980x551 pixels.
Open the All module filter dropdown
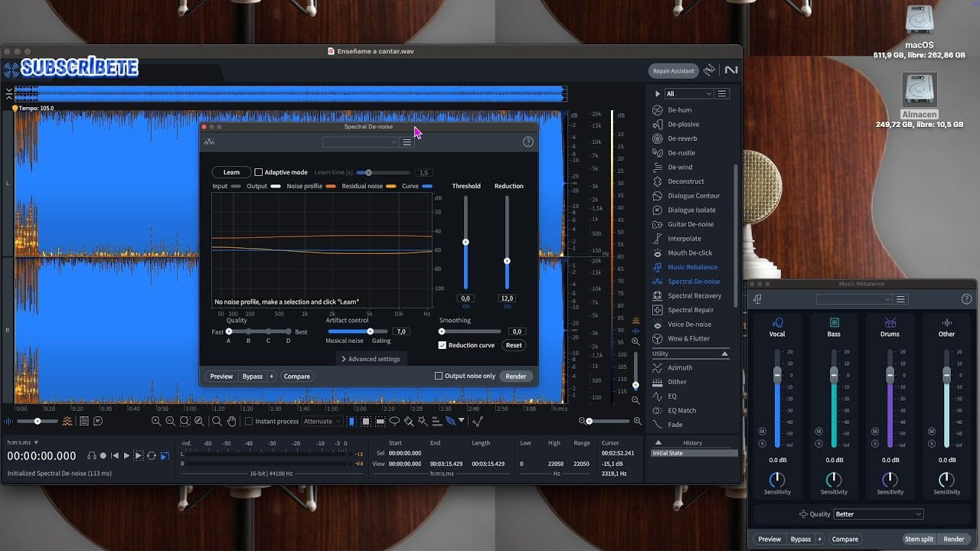pyautogui.click(x=688, y=93)
